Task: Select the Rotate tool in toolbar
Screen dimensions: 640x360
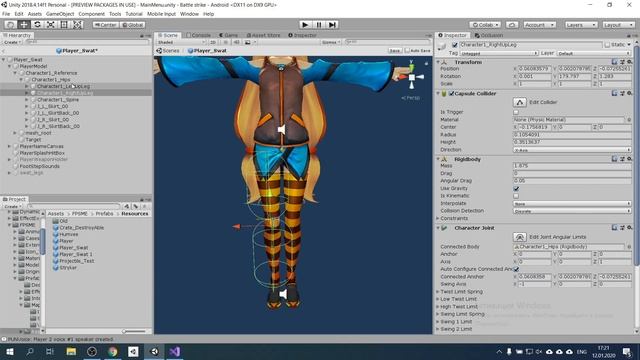Action: [x=37, y=24]
